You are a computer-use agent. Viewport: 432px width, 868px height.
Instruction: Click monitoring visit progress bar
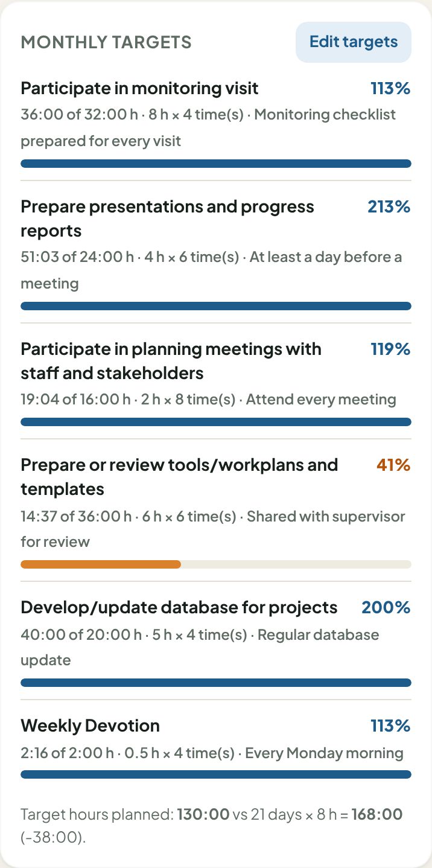click(216, 164)
